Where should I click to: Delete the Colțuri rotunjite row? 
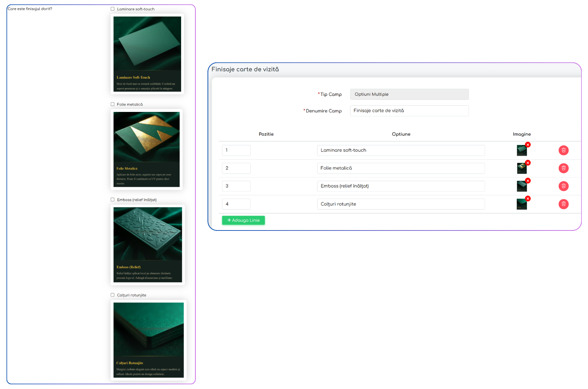click(x=563, y=204)
